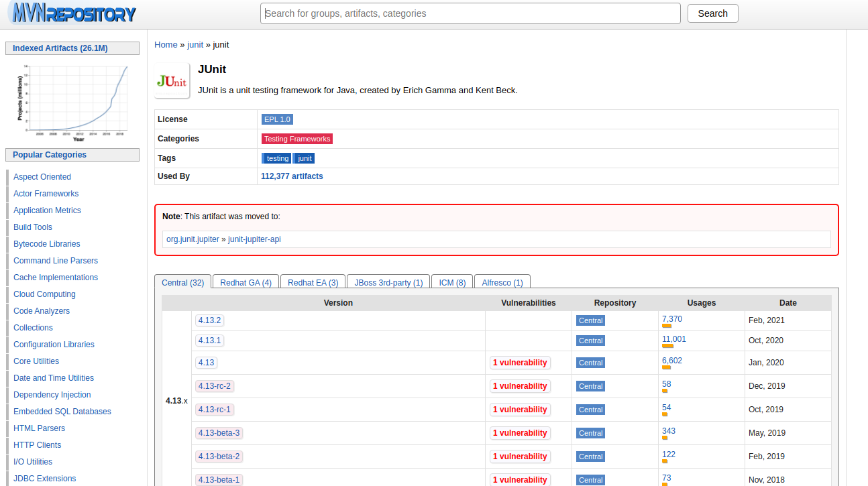
Task: Open the HTTP Clients category
Action: point(37,445)
